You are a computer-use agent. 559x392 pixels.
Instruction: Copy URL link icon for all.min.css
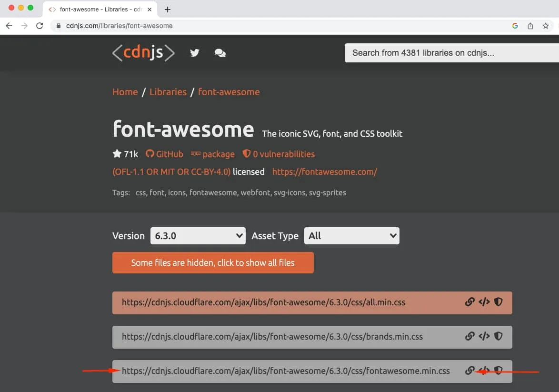469,302
